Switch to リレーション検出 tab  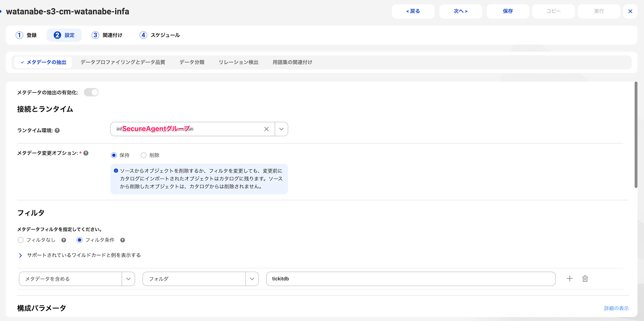tap(239, 62)
